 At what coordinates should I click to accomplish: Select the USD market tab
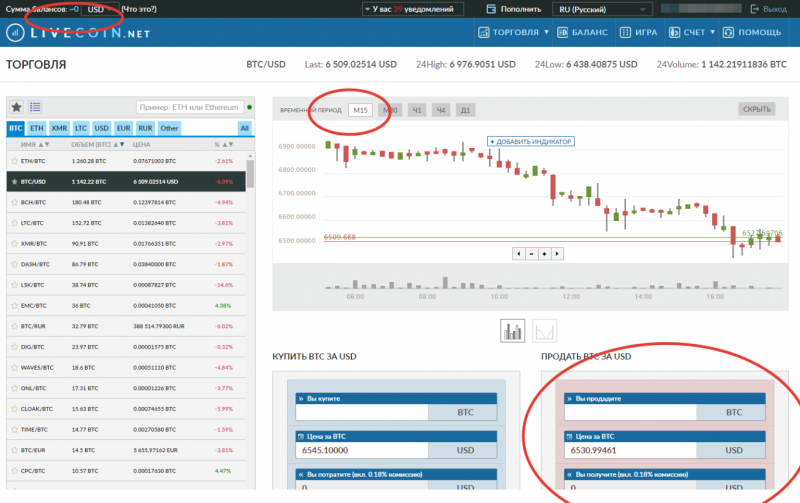(x=102, y=128)
